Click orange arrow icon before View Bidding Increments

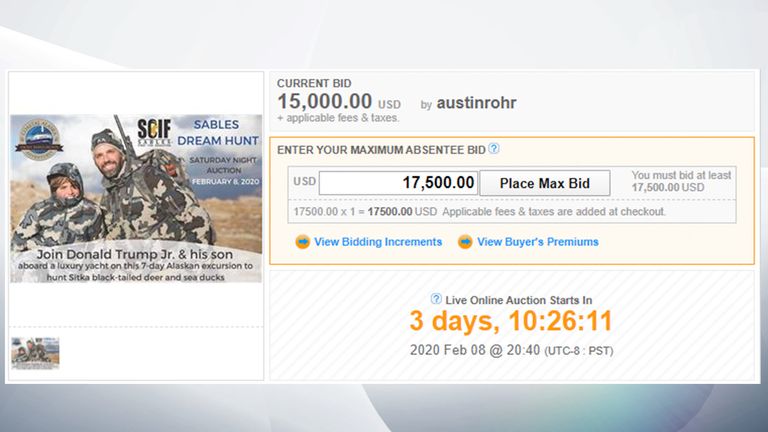click(x=303, y=241)
